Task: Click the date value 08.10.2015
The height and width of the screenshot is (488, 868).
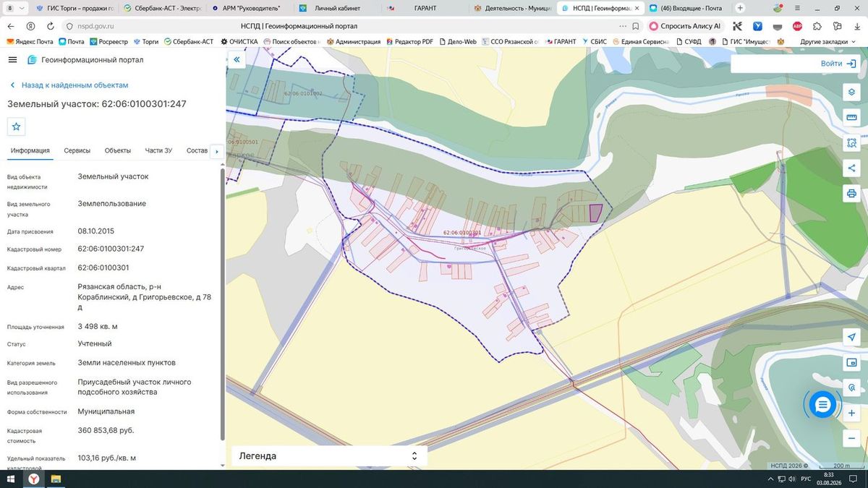Action: point(96,231)
